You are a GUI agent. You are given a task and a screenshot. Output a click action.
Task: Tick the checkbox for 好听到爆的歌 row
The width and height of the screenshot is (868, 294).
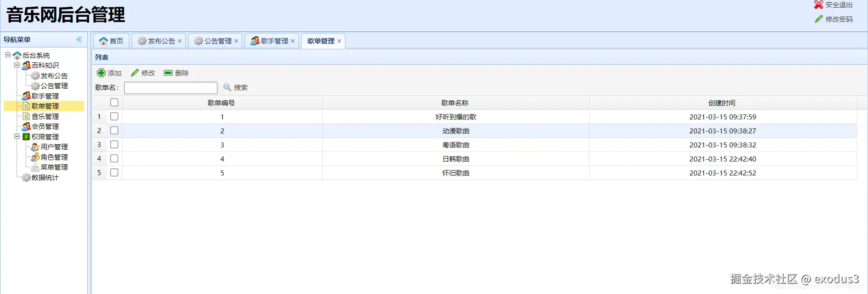click(x=114, y=117)
